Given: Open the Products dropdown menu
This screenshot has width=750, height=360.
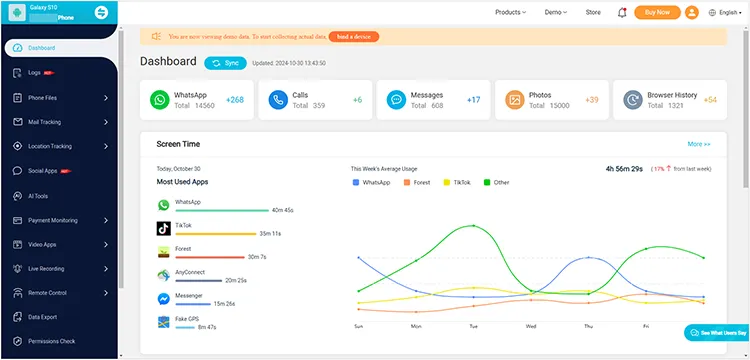Looking at the screenshot, I should click(510, 12).
